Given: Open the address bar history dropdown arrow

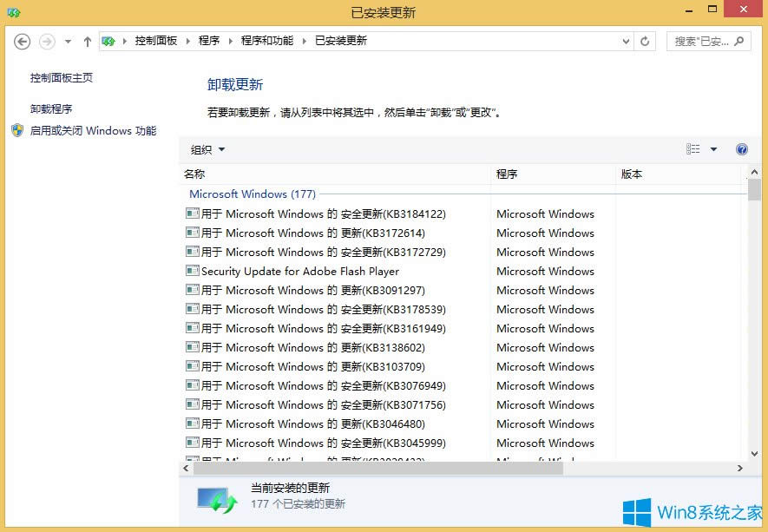Looking at the screenshot, I should pyautogui.click(x=626, y=40).
